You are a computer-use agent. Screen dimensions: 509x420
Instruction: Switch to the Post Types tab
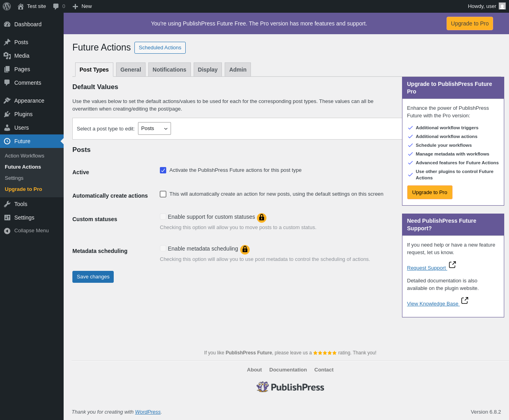point(94,70)
